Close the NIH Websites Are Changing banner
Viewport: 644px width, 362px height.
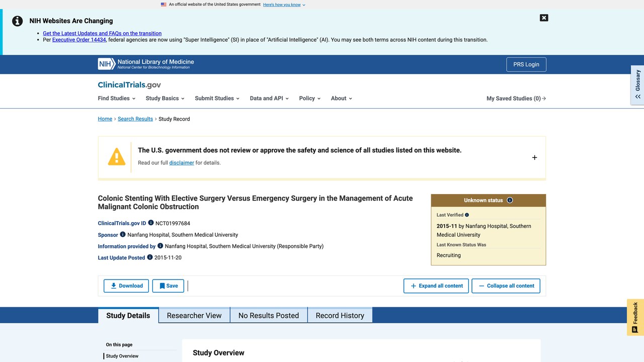(x=544, y=18)
